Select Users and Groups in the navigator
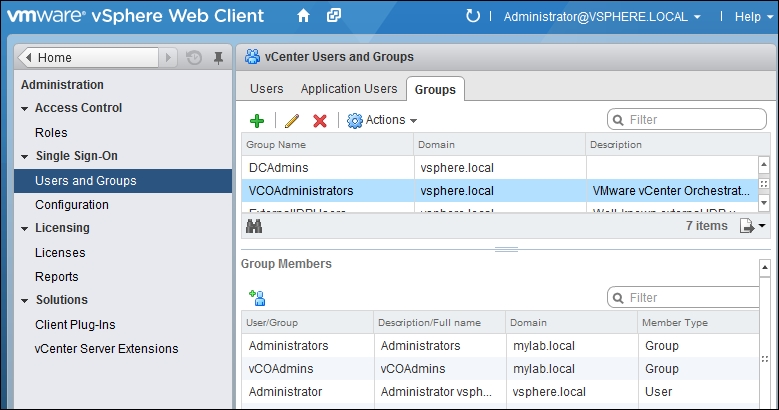The image size is (779, 410). coord(123,181)
